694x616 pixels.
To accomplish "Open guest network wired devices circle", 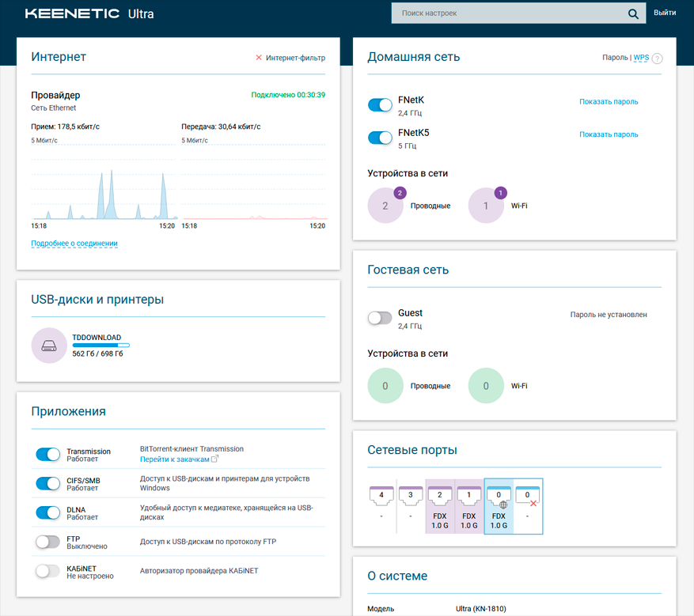I will pos(385,386).
